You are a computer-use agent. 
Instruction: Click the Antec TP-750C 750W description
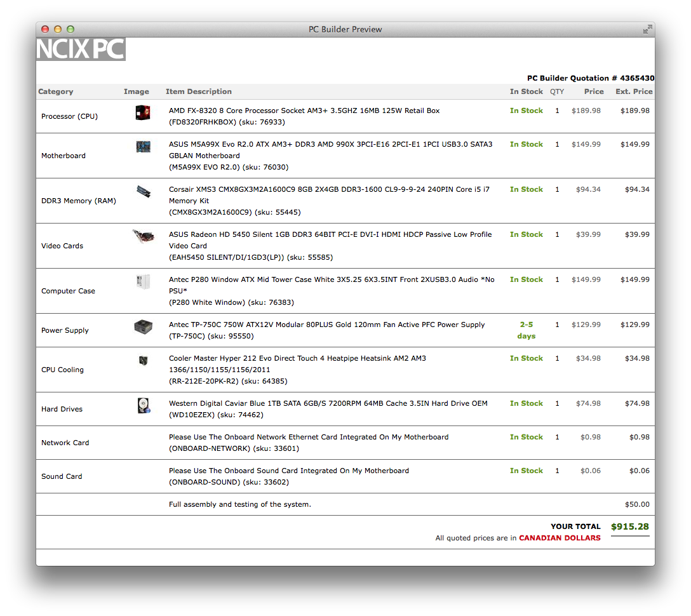[326, 330]
